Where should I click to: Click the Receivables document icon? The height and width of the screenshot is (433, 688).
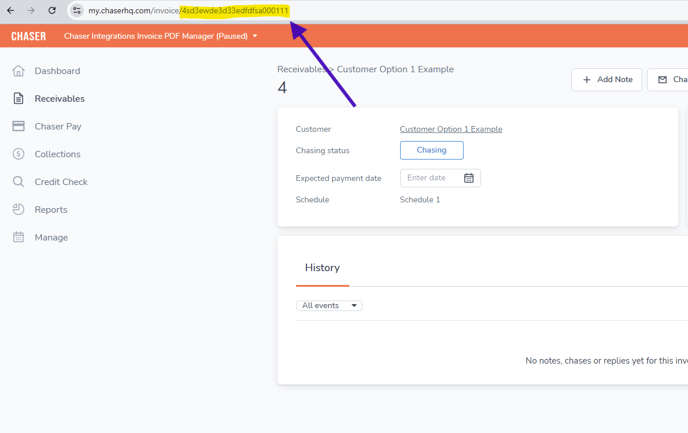tap(18, 98)
